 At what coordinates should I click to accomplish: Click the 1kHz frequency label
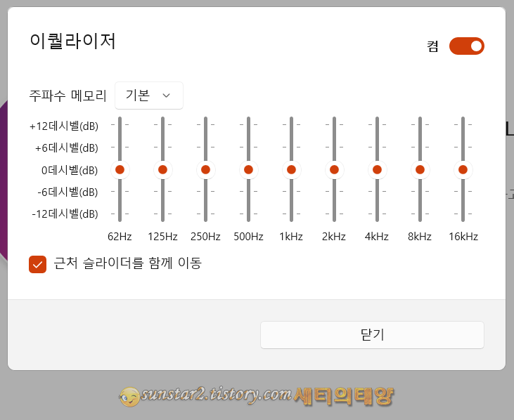(x=291, y=237)
